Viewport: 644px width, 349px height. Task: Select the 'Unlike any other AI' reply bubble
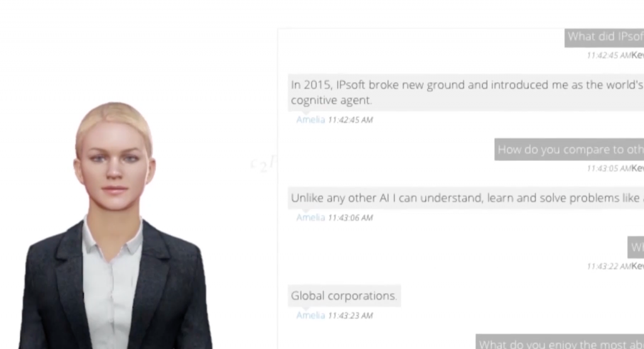466,198
